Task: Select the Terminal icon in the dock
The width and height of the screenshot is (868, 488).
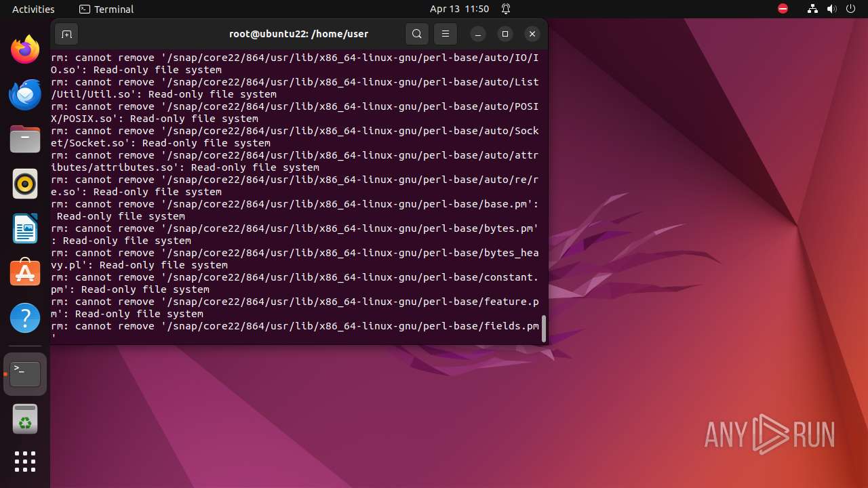Action: pos(25,374)
